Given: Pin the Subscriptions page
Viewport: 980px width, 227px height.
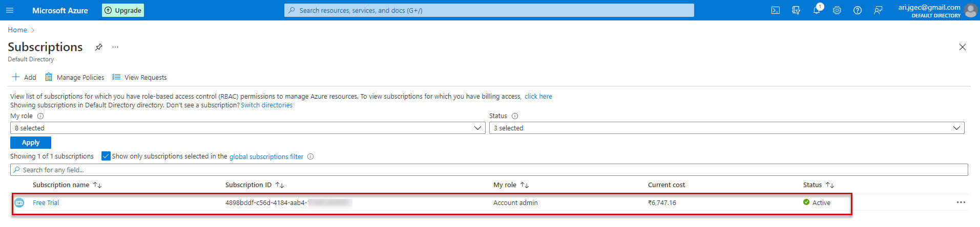Looking at the screenshot, I should click(x=99, y=47).
